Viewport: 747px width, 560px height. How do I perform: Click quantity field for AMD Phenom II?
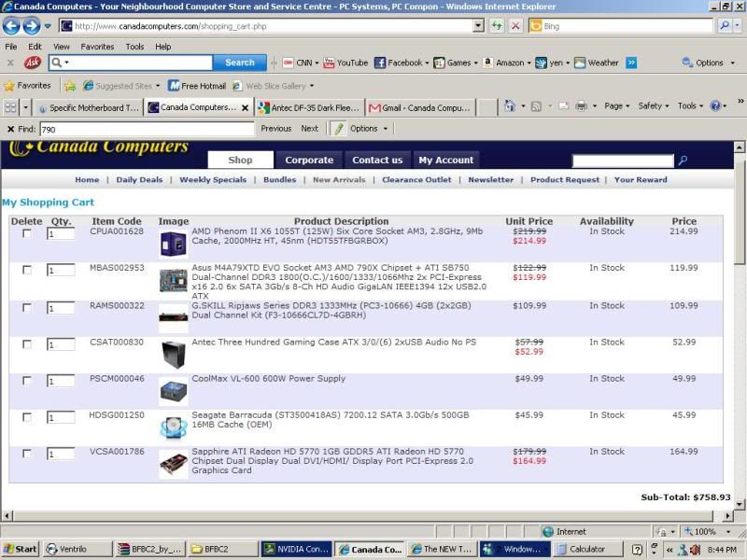tap(61, 234)
